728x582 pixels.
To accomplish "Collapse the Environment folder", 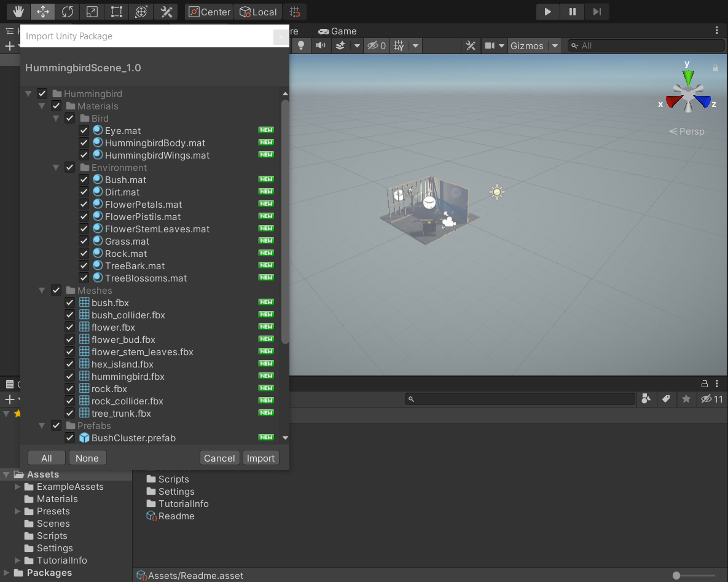I will point(56,167).
